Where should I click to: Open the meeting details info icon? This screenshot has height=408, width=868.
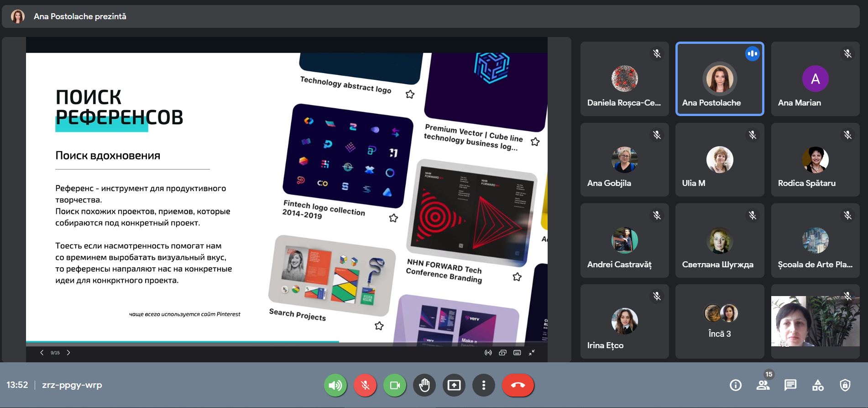tap(736, 385)
